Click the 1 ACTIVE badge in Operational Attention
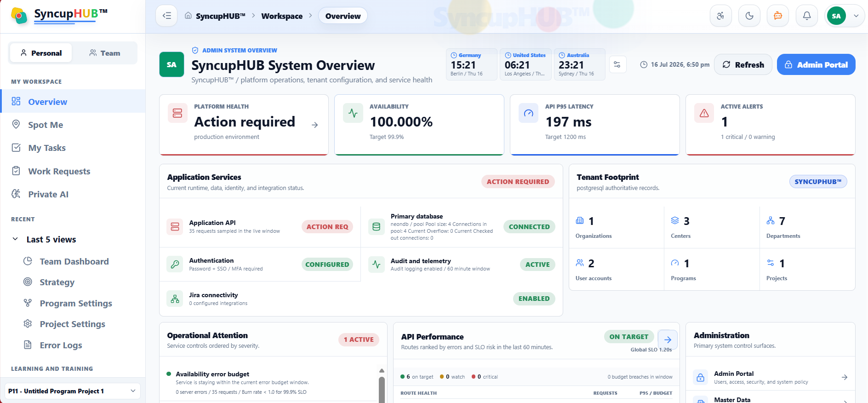This screenshot has height=403, width=868. [359, 340]
